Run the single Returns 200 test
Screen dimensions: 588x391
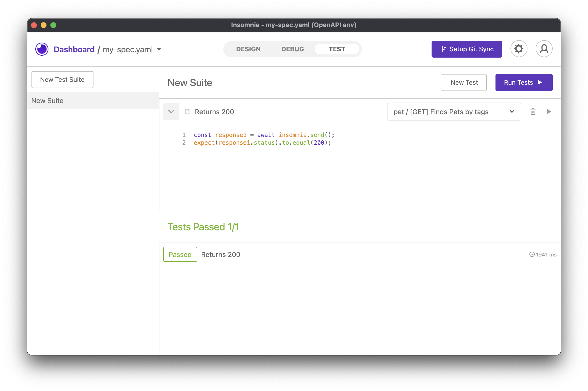pos(549,112)
